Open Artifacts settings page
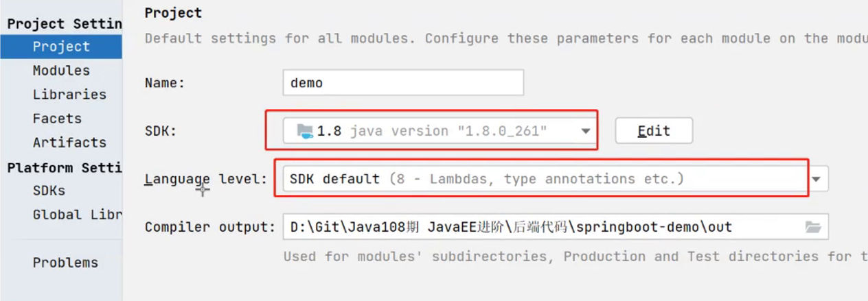 [69, 143]
